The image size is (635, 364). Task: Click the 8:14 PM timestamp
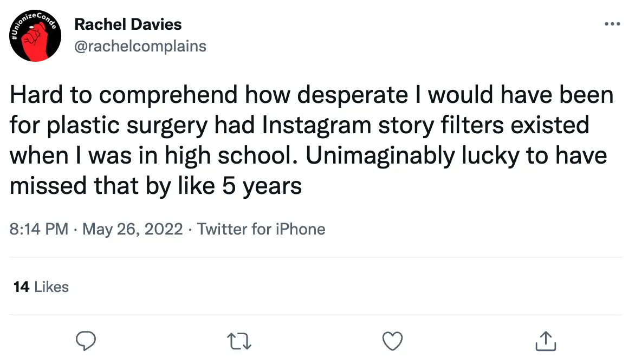[x=38, y=229]
